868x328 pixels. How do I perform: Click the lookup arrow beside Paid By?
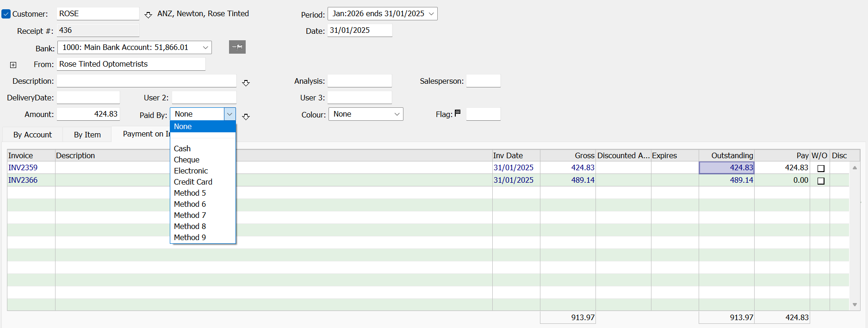pyautogui.click(x=246, y=117)
